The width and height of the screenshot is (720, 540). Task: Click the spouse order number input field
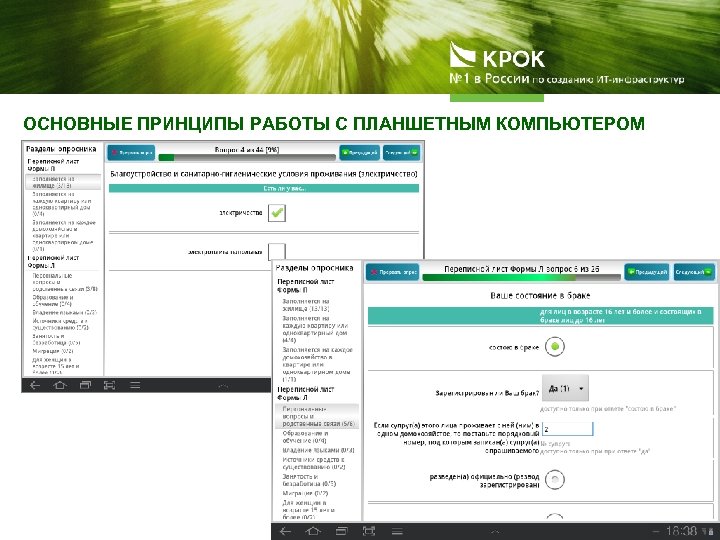point(568,429)
